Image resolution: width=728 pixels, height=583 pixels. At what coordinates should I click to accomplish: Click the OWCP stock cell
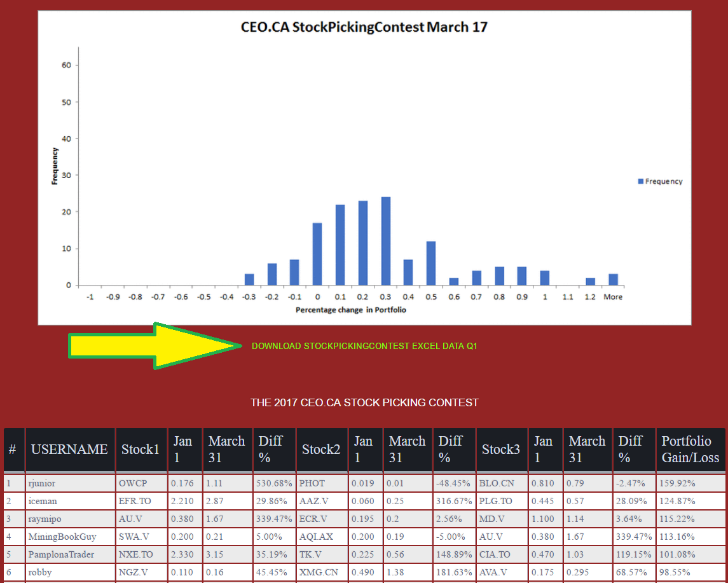[141, 483]
